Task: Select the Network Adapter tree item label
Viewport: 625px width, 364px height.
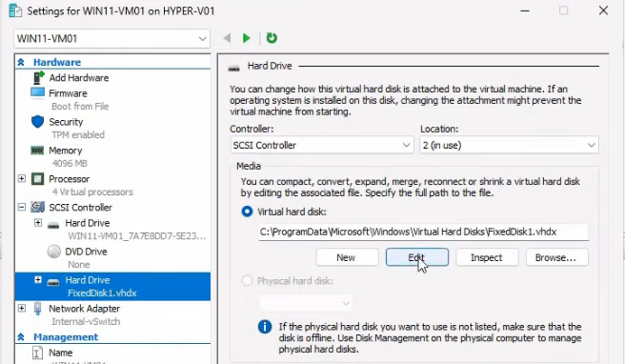Action: pyautogui.click(x=85, y=309)
